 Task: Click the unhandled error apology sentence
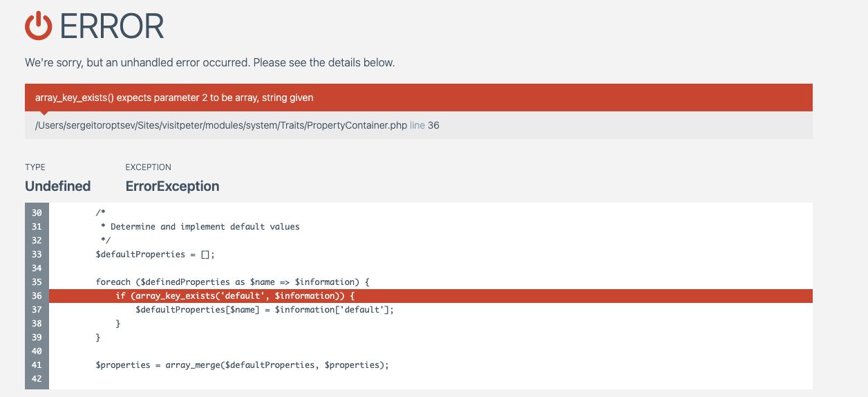pos(210,62)
